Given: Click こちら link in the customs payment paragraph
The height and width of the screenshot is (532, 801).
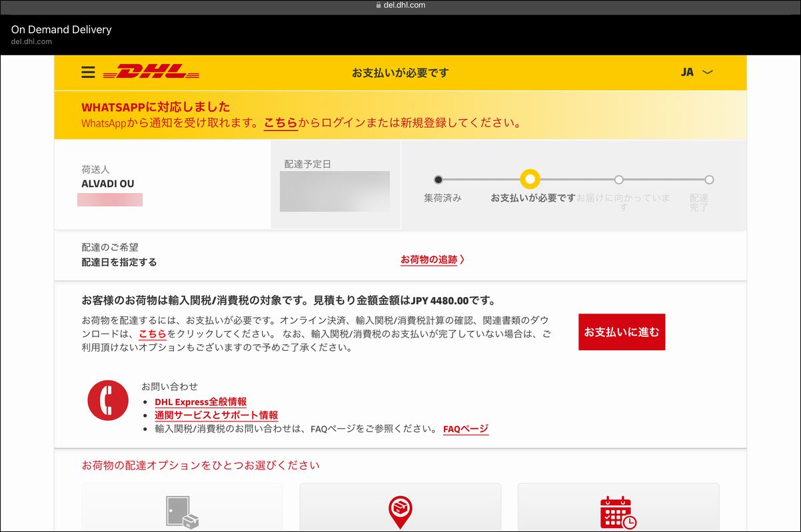Looking at the screenshot, I should (152, 334).
